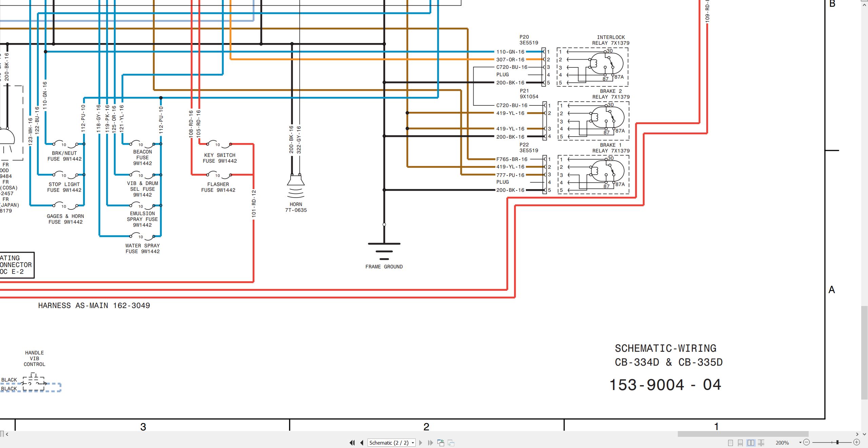Open the Schematic (2 / 2) page selector

(x=392, y=443)
